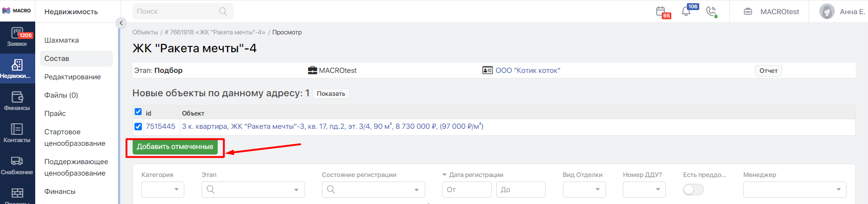Viewport: 868px width, 204px height.
Task: Open the Прайс menu item
Action: tap(55, 114)
